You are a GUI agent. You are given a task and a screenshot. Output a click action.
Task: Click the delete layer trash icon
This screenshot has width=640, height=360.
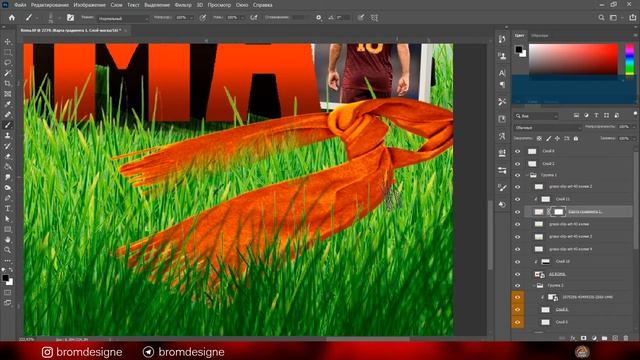(626, 338)
